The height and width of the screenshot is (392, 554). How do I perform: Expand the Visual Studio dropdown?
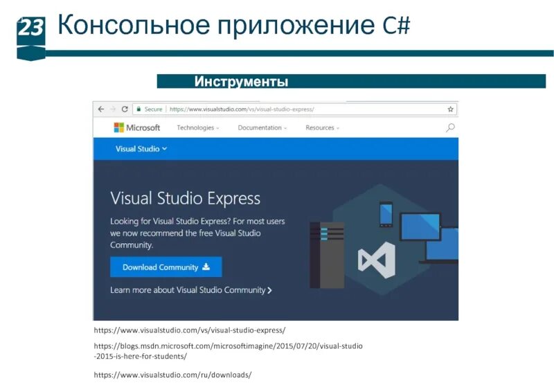pyautogui.click(x=141, y=149)
